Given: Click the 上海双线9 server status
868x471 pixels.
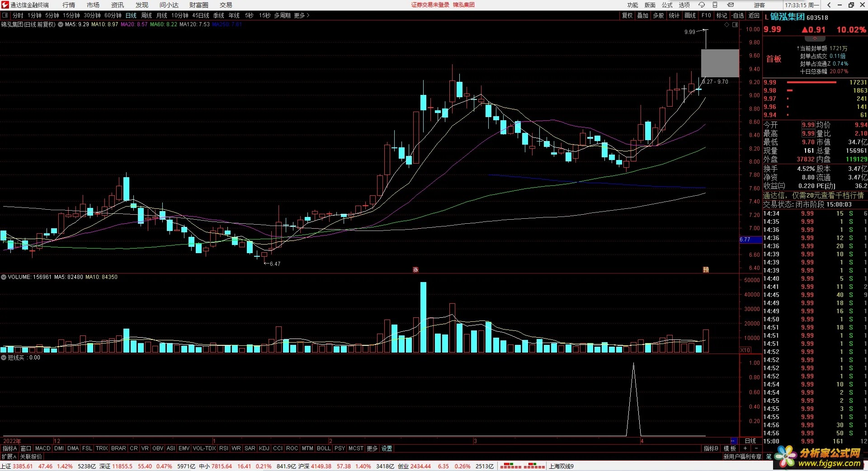Looking at the screenshot, I should [561, 466].
